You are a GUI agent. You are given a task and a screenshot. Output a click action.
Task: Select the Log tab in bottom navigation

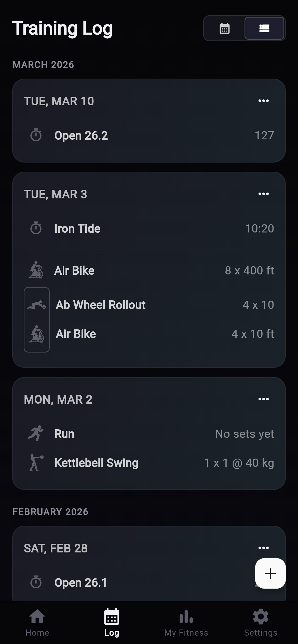[112, 622]
